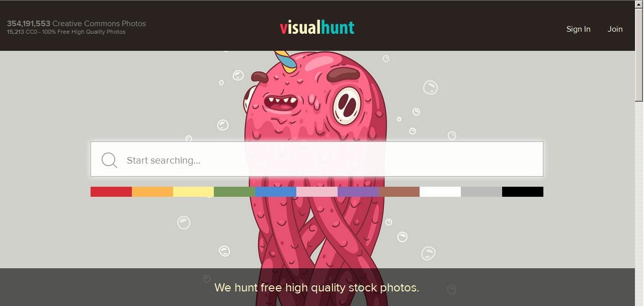
Task: Click the page scrollbar up arrow
Action: pyautogui.click(x=639, y=5)
